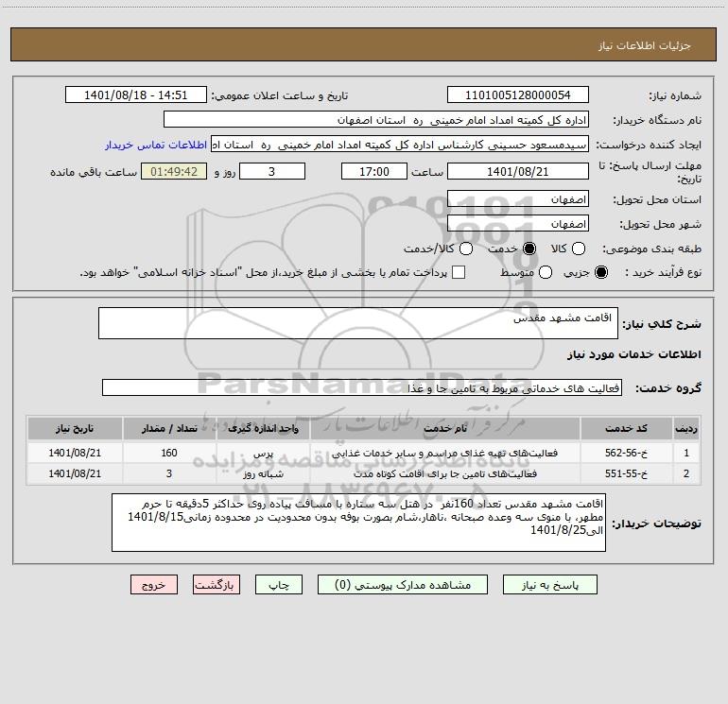Click the جزئیات اطلاعات نیاز header title
The image size is (728, 704).
point(645,45)
